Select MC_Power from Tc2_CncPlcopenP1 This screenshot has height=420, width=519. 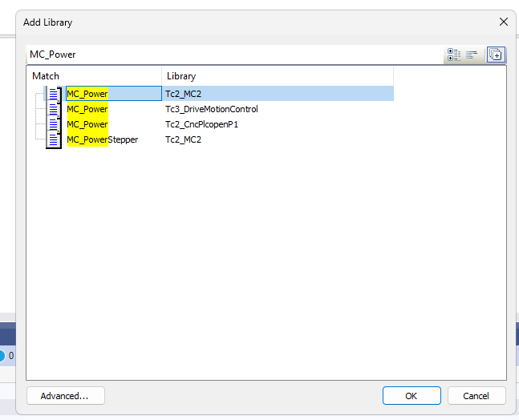click(87, 124)
